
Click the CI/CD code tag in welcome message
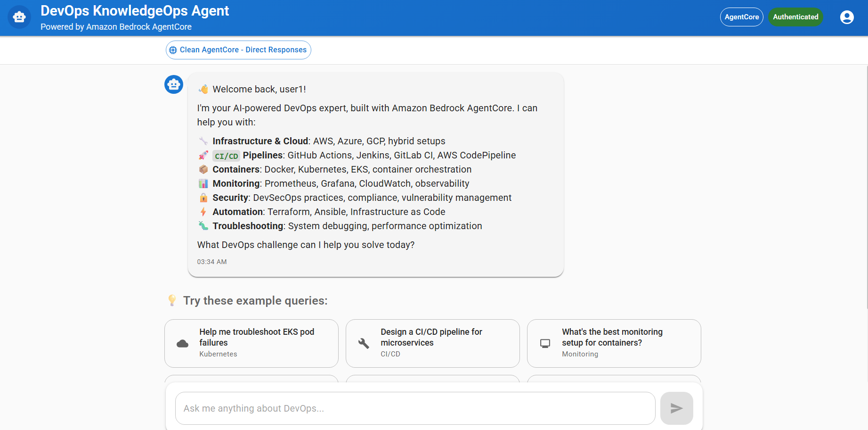[x=227, y=156]
